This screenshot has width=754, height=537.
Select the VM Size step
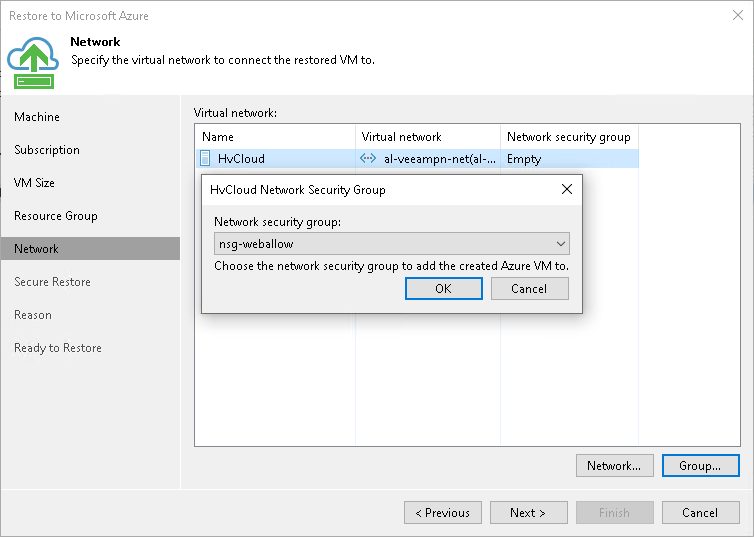(35, 183)
